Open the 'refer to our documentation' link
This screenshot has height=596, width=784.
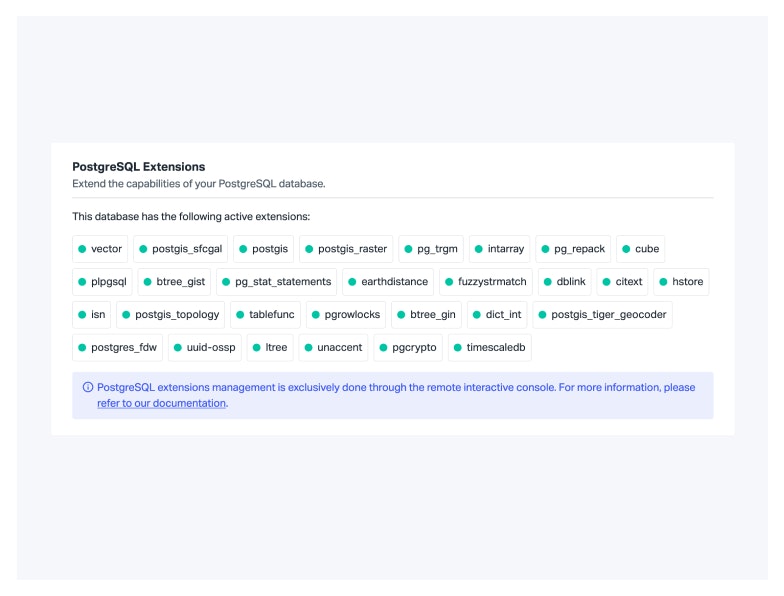coord(162,403)
